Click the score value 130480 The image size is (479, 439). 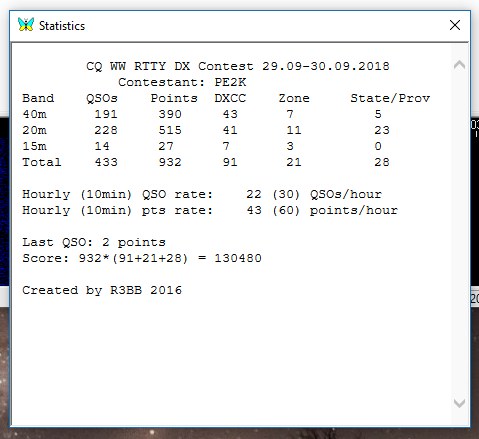coord(238,258)
